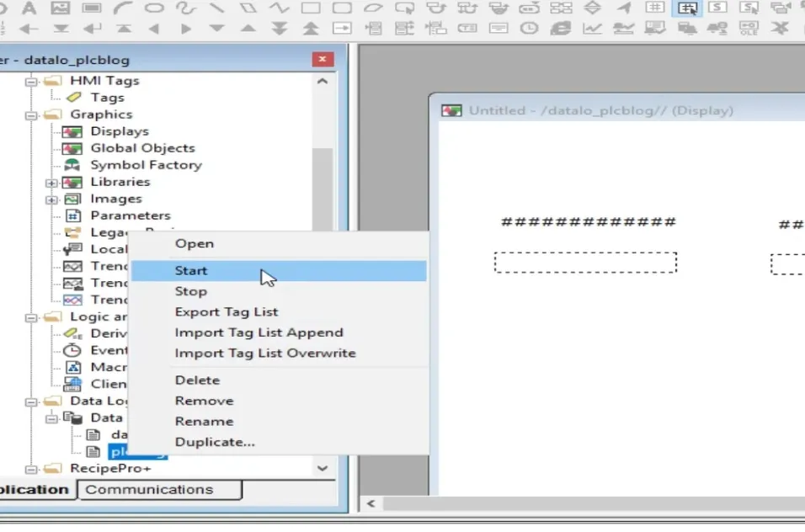
Task: Select the Time and Date display tool
Action: click(530, 29)
